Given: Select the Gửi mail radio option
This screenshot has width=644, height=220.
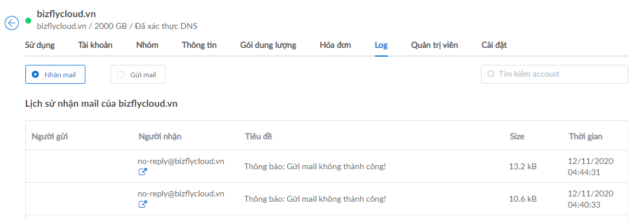Looking at the screenshot, I should tap(138, 74).
